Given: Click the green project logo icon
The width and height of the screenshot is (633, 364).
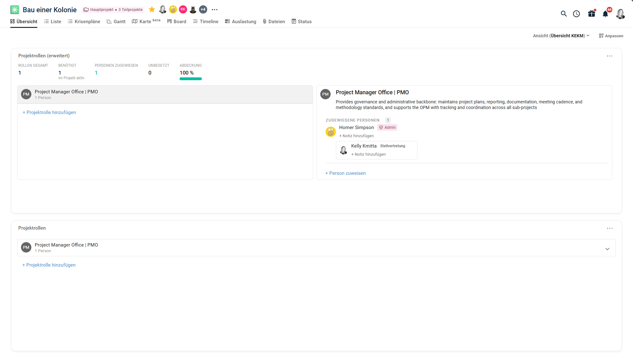Looking at the screenshot, I should click(x=15, y=10).
